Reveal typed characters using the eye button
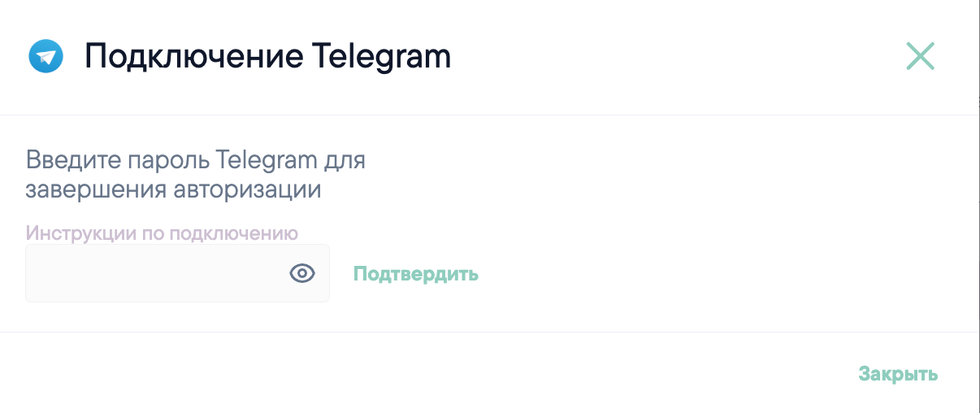Image resolution: width=980 pixels, height=413 pixels. pos(302,274)
